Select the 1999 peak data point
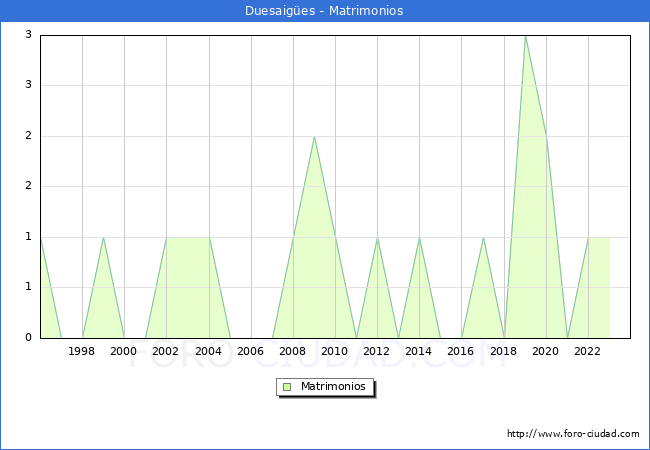Screen dimensions: 650x450 click(104, 238)
